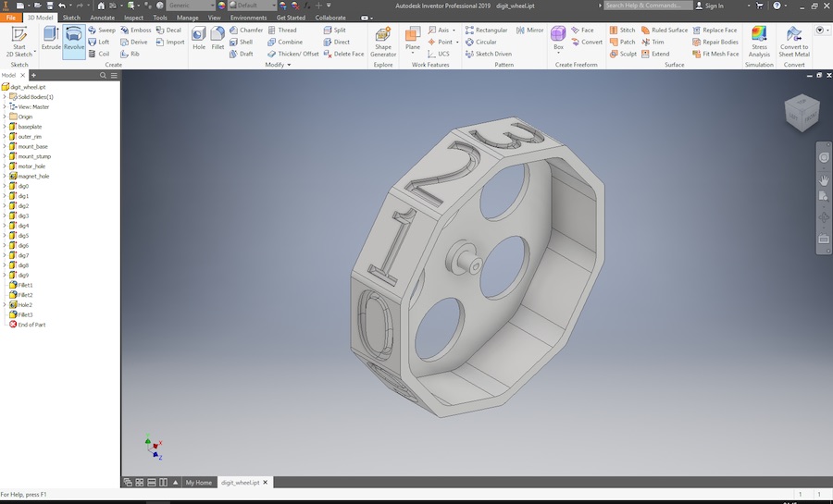Select the Decal tool

169,31
